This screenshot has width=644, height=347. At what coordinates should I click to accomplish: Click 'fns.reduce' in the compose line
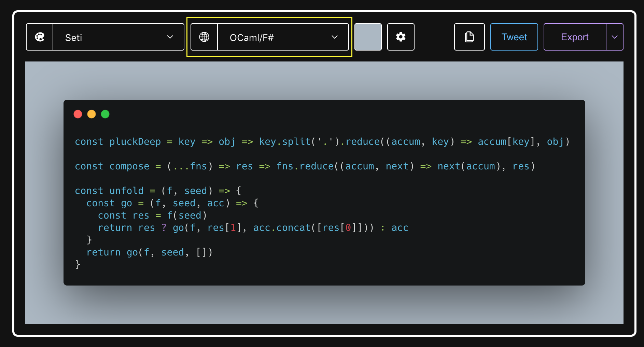click(x=305, y=166)
